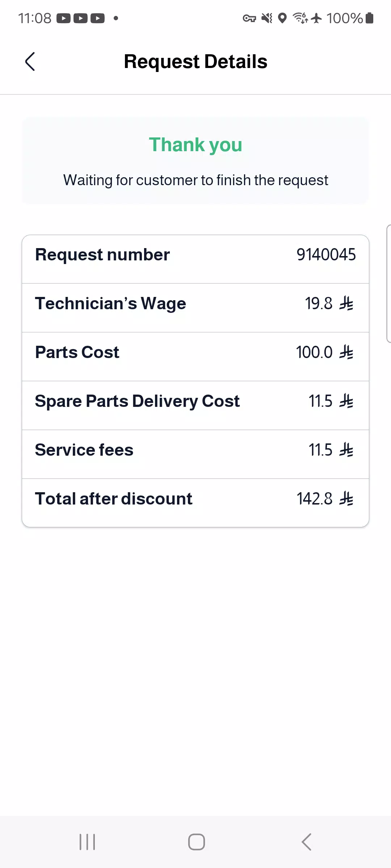Tap the battery indicator icon

click(x=369, y=18)
